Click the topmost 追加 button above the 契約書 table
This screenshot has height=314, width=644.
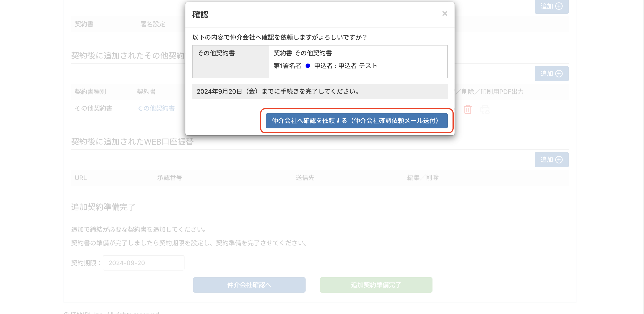[552, 7]
